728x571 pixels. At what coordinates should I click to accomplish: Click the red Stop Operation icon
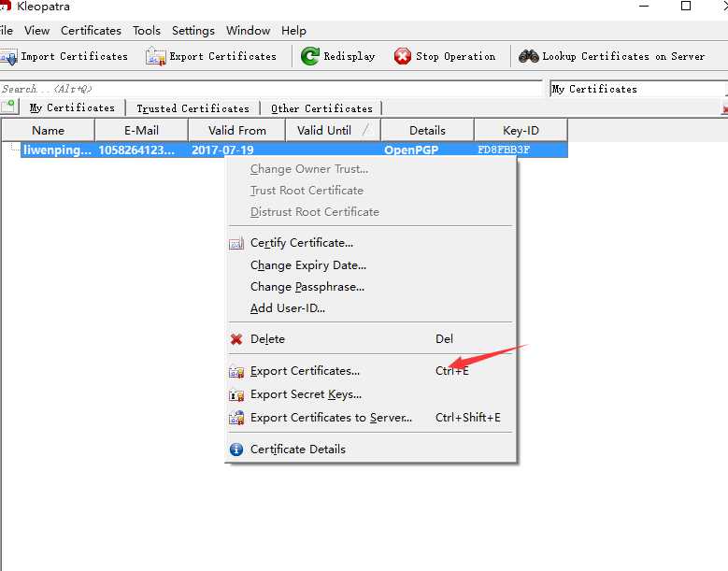point(403,57)
